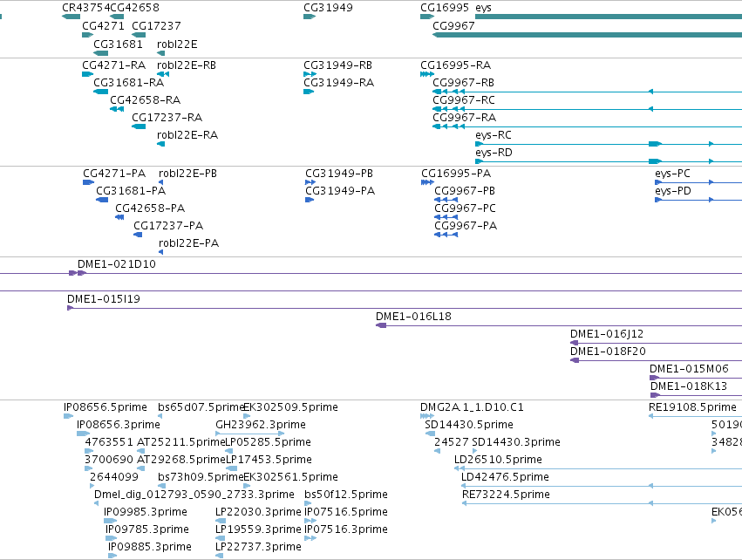This screenshot has height=560, width=742.
Task: Click transcript CG16995-RA
Action: coord(456,65)
